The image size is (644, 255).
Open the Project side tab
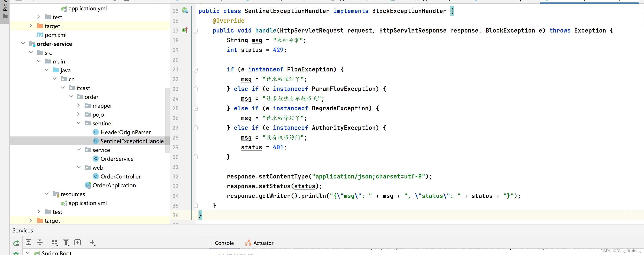5,11
